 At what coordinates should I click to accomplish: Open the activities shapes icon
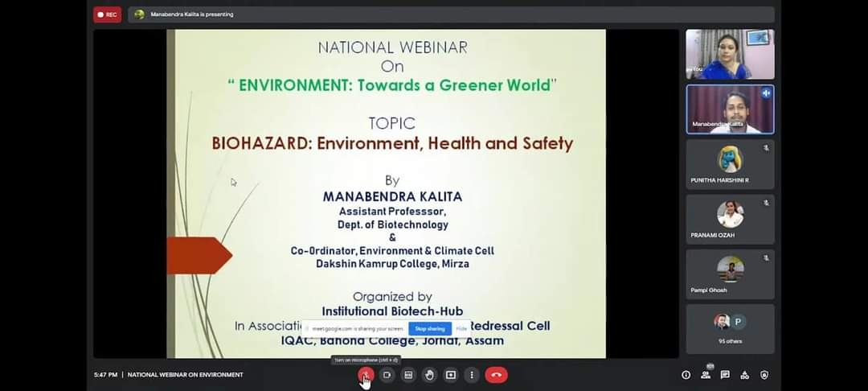point(744,375)
